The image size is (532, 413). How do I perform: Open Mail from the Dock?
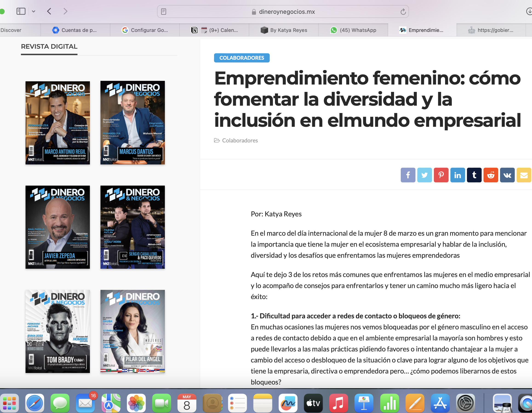pyautogui.click(x=85, y=403)
